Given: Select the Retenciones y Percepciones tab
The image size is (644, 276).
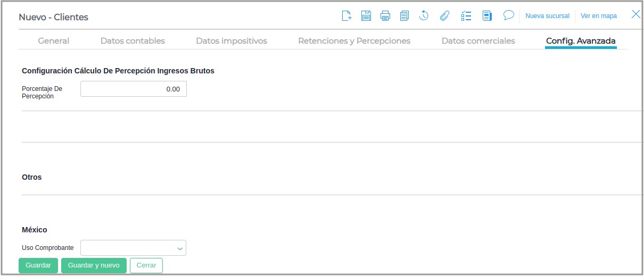Looking at the screenshot, I should coord(354,41).
